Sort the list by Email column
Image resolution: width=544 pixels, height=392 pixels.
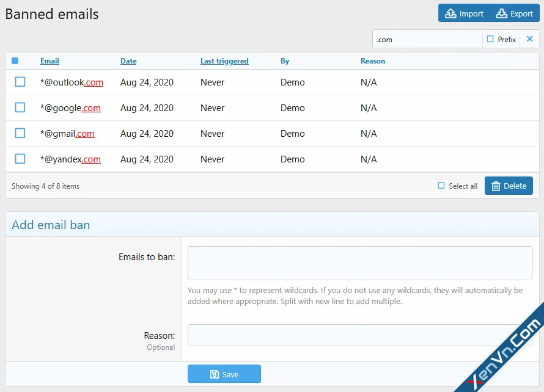[x=49, y=60]
